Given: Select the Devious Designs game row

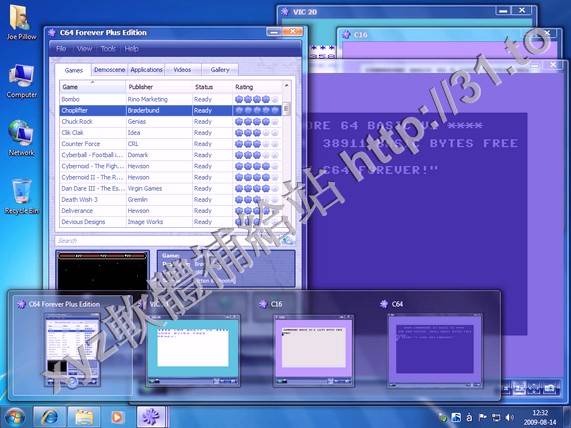Looking at the screenshot, I should [171, 222].
